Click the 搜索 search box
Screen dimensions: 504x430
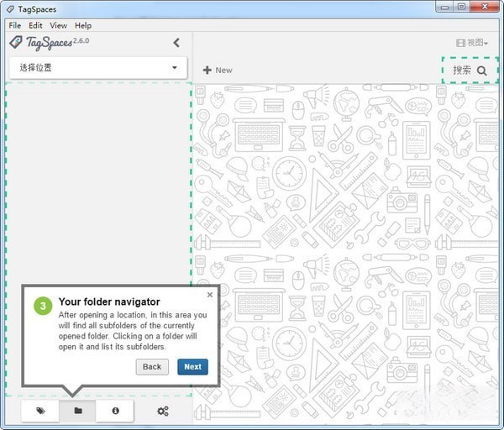tap(470, 71)
